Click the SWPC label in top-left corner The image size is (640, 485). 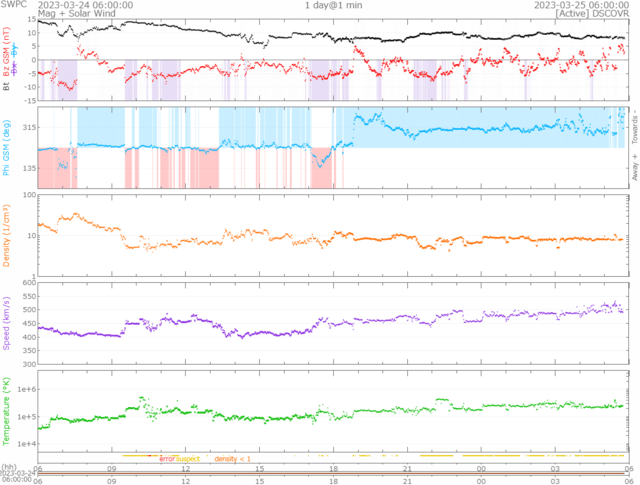(x=14, y=5)
